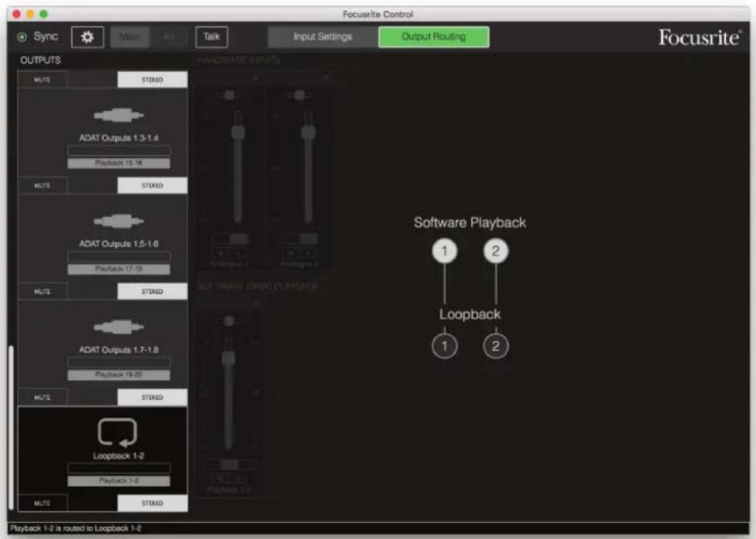The height and width of the screenshot is (539, 756).
Task: Click the ADAT Outputs 1.5-1.6 level meter bar
Action: click(x=119, y=256)
